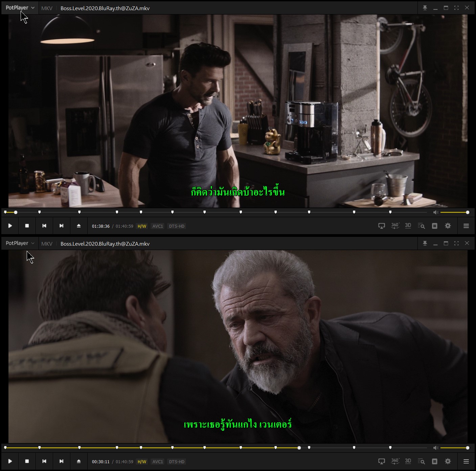
Task: Click DTS-HD audio codec badge, bottom player
Action: tap(177, 462)
